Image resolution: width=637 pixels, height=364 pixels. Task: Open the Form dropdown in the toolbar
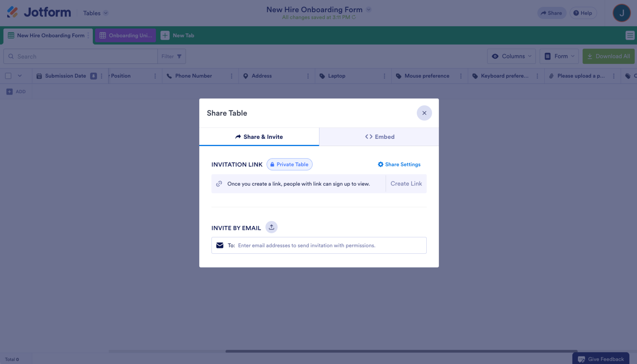[x=559, y=56]
